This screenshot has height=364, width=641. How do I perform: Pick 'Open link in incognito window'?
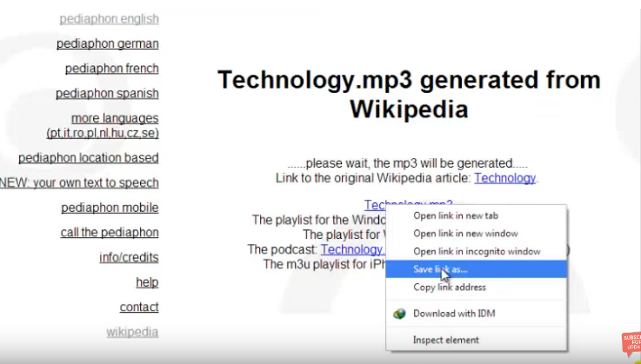coord(476,251)
